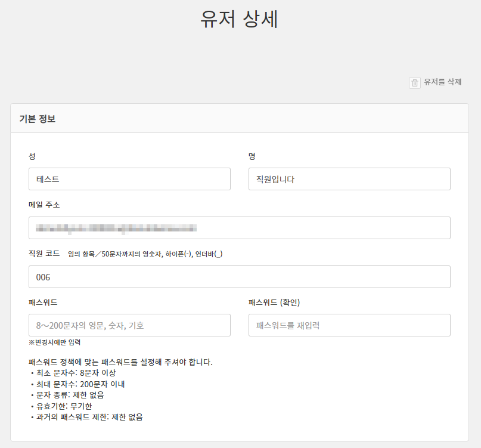481x448 pixels.
Task: Click the 패스워드 (확인) label
Action: [278, 302]
